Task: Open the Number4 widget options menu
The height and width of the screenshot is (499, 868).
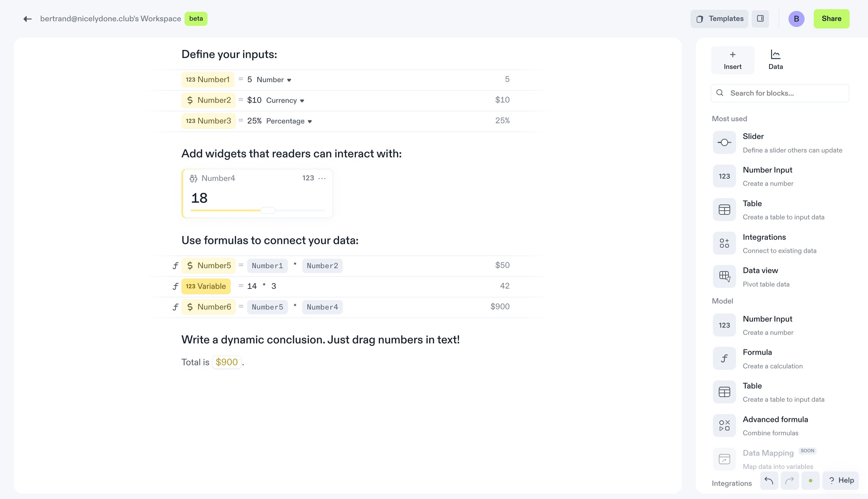Action: [x=322, y=178]
